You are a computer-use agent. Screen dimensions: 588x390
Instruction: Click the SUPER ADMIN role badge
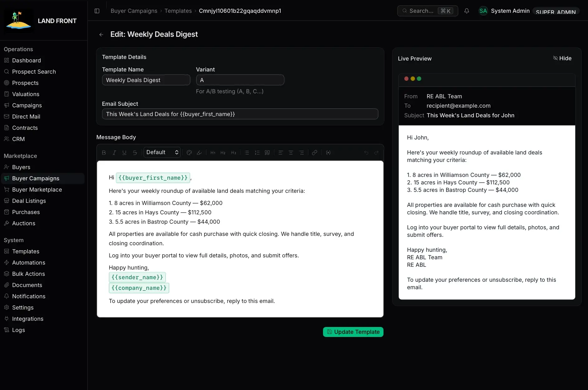point(556,12)
